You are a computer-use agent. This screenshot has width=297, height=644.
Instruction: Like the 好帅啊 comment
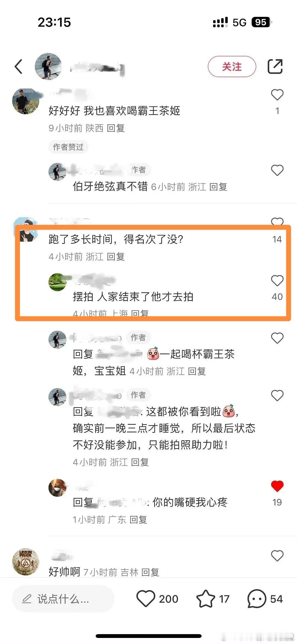click(x=277, y=556)
